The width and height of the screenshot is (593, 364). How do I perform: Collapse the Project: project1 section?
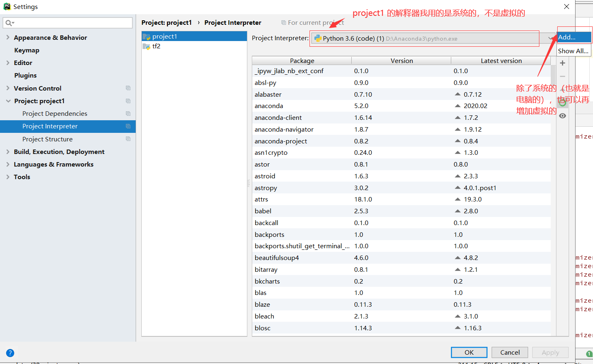pyautogui.click(x=9, y=101)
